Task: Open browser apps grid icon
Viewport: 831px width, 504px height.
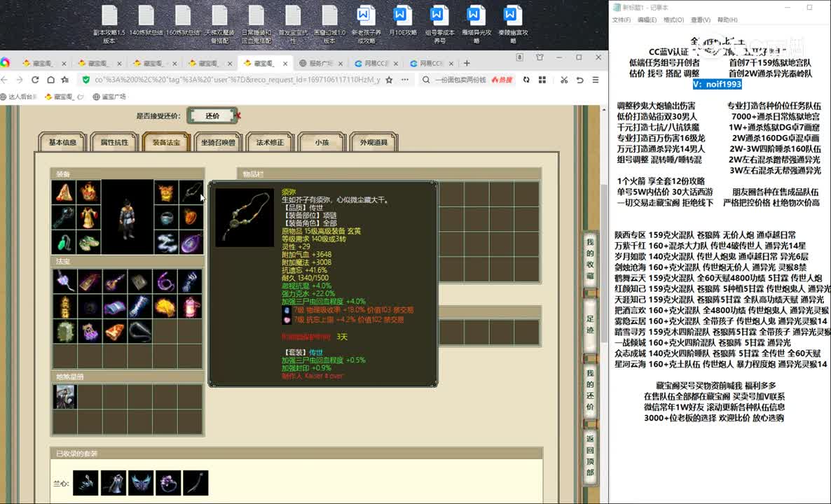Action: tap(542, 80)
